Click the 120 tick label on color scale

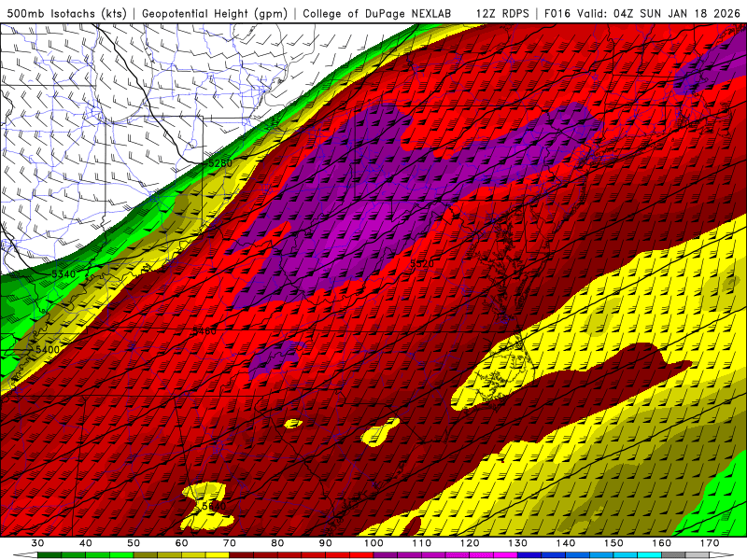point(470,543)
